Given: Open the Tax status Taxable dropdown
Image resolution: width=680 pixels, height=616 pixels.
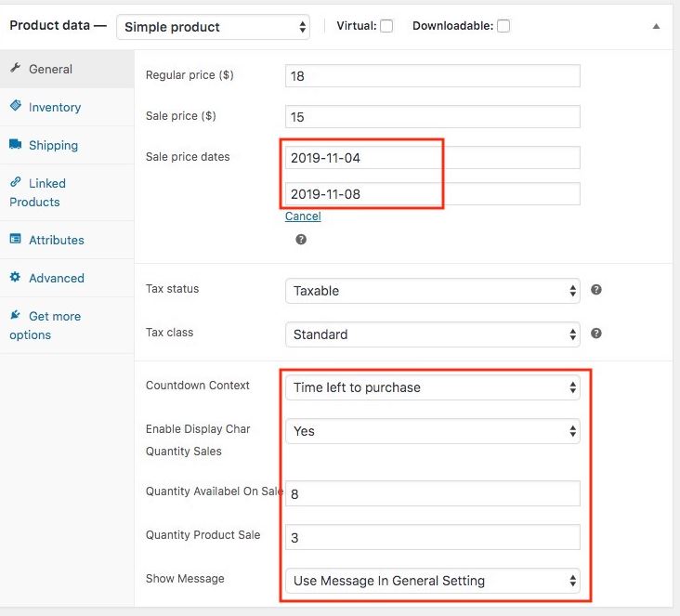Looking at the screenshot, I should coord(432,291).
